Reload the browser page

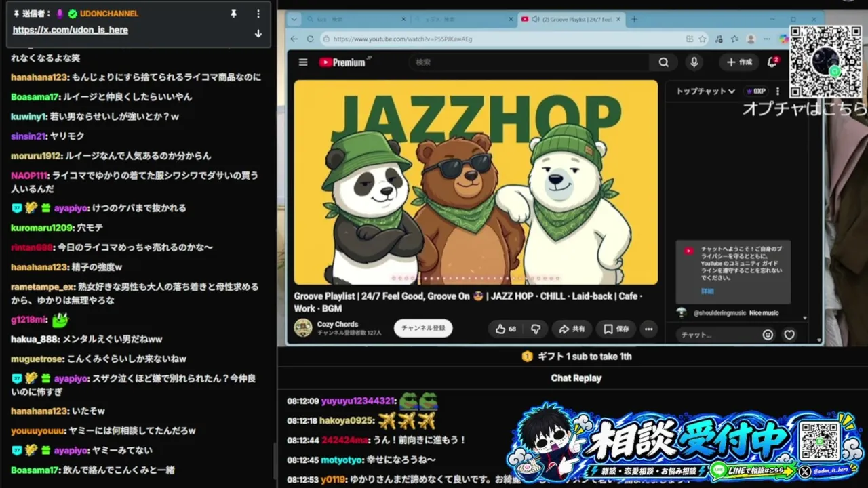tap(311, 39)
